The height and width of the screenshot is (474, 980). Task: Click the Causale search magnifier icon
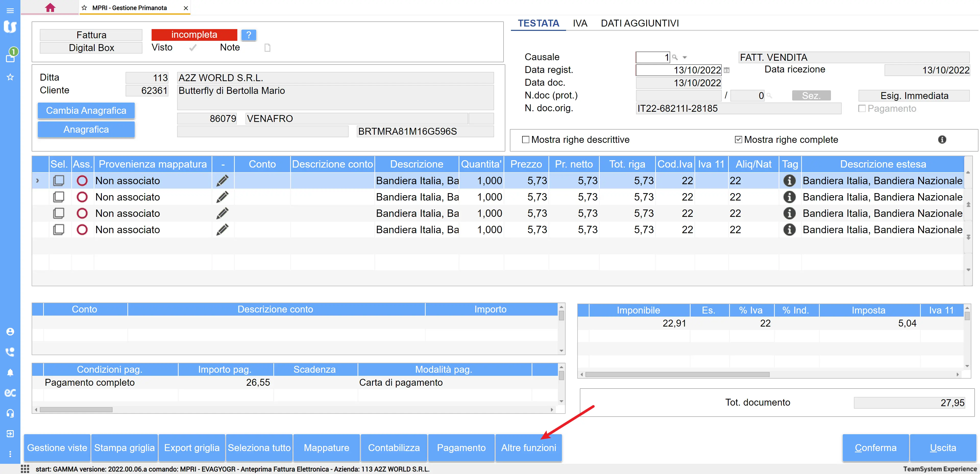tap(675, 57)
